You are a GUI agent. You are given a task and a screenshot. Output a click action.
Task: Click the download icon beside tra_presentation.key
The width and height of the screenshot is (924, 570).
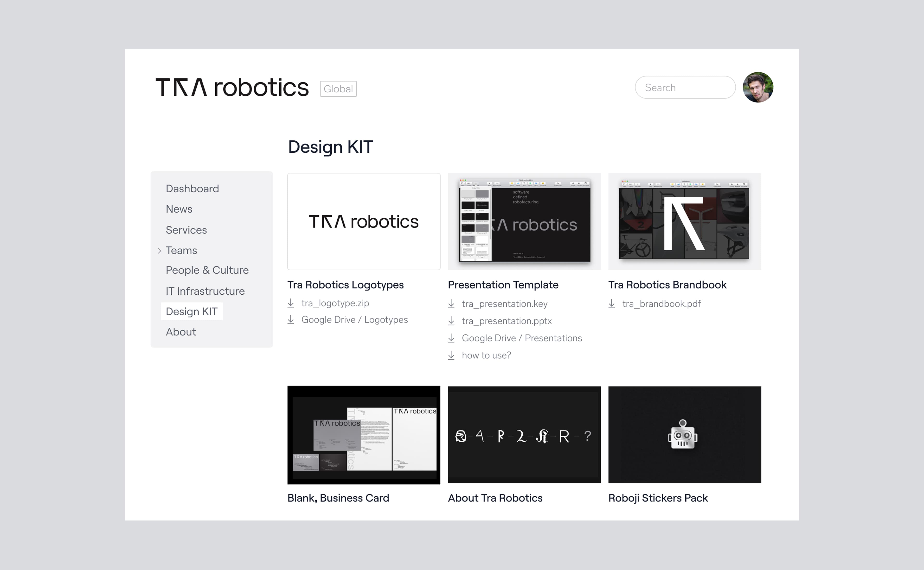pos(452,304)
